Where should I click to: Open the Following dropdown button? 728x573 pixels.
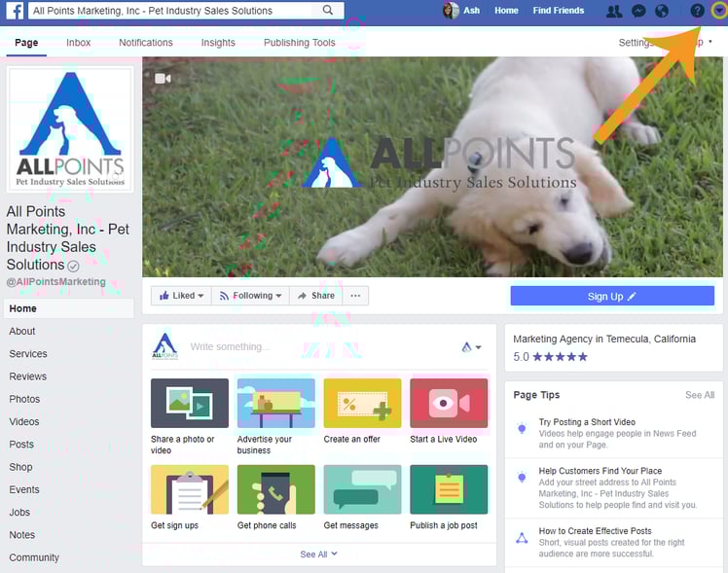point(251,296)
